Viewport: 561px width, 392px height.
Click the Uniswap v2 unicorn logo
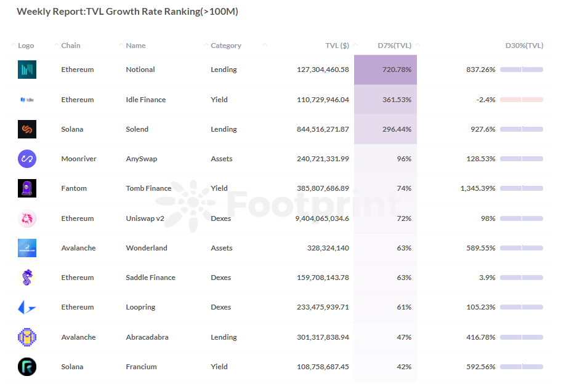pyautogui.click(x=27, y=218)
